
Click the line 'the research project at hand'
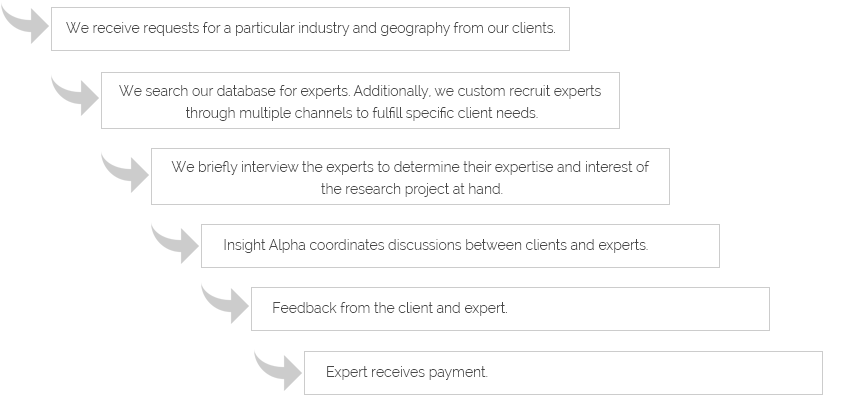(412, 189)
